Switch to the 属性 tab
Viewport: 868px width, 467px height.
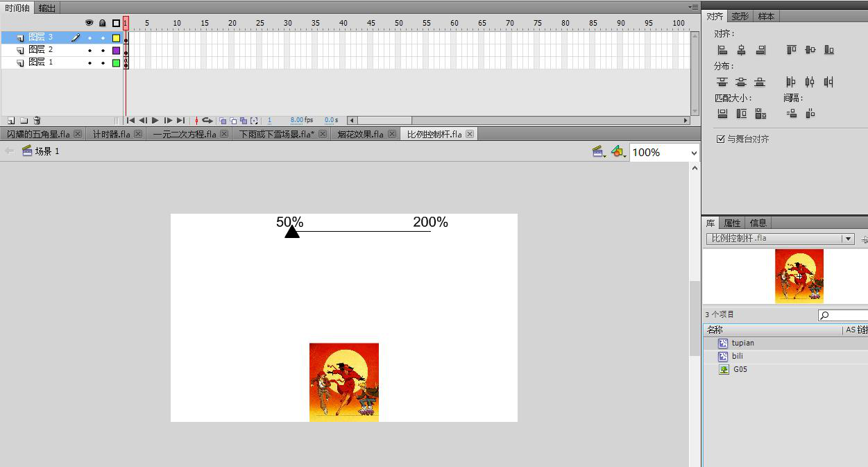click(x=732, y=223)
